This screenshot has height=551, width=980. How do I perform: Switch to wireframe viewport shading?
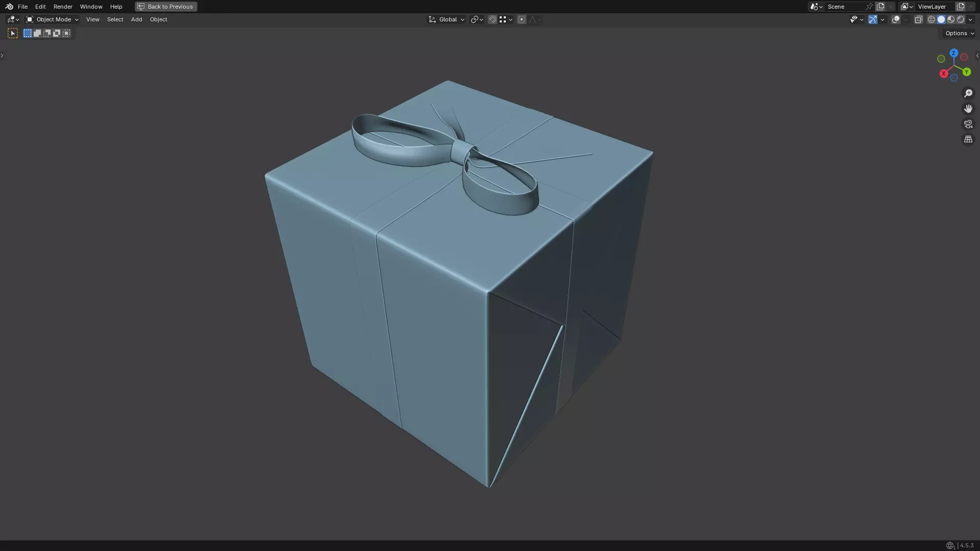pyautogui.click(x=932, y=19)
